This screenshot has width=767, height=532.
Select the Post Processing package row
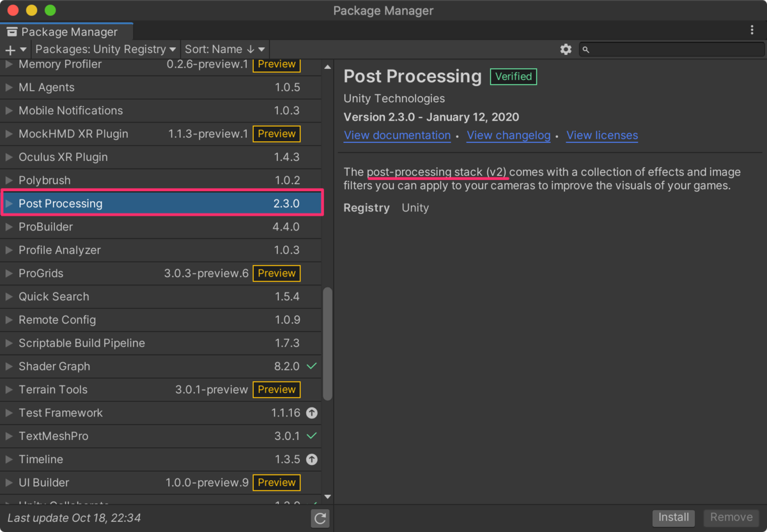160,204
